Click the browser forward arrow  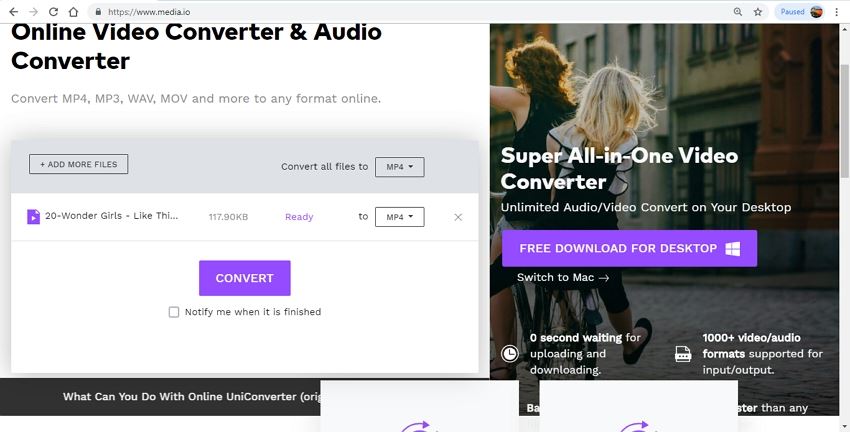[32, 11]
